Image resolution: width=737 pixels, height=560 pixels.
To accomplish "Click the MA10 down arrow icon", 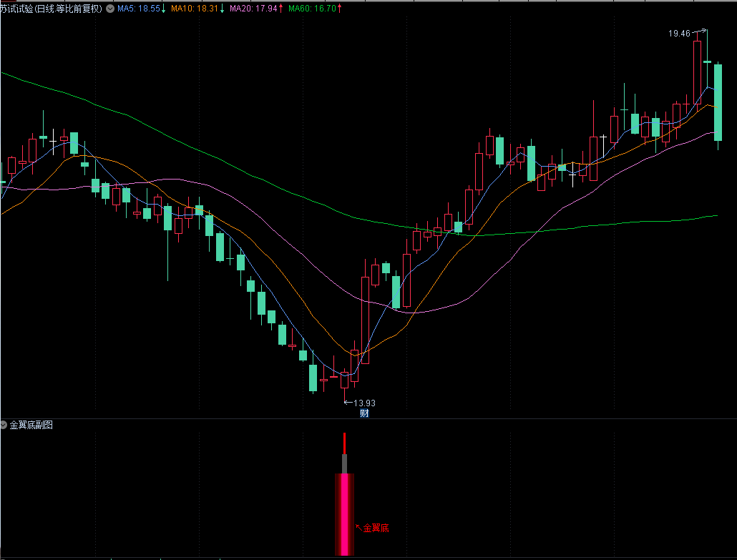I will (x=222, y=9).
